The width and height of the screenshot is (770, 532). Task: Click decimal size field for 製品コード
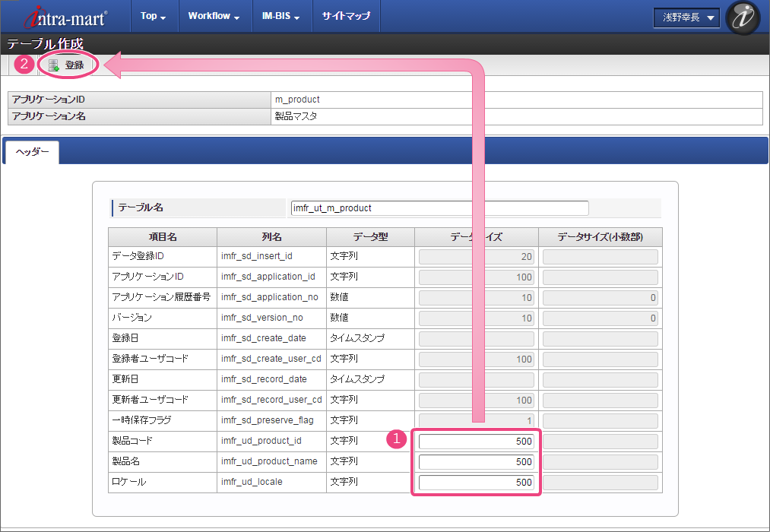point(600,442)
